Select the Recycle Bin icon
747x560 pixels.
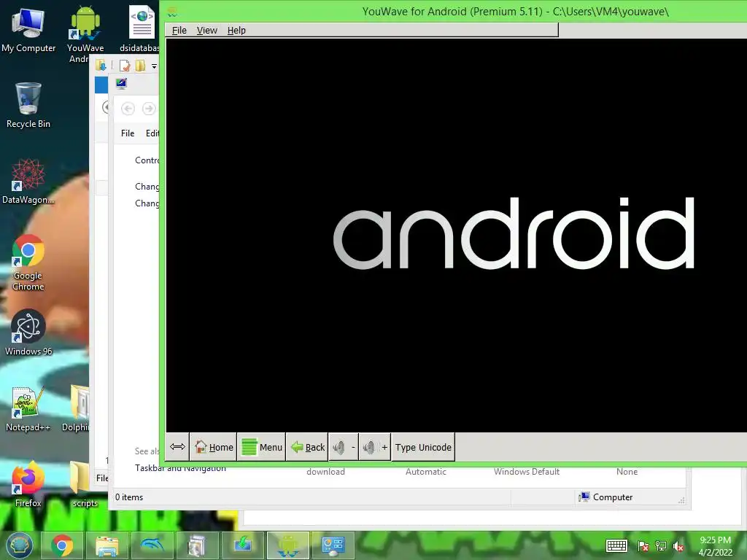click(x=28, y=105)
